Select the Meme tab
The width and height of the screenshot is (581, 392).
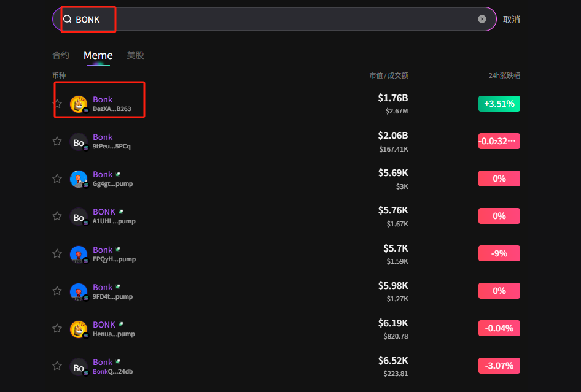click(x=98, y=55)
